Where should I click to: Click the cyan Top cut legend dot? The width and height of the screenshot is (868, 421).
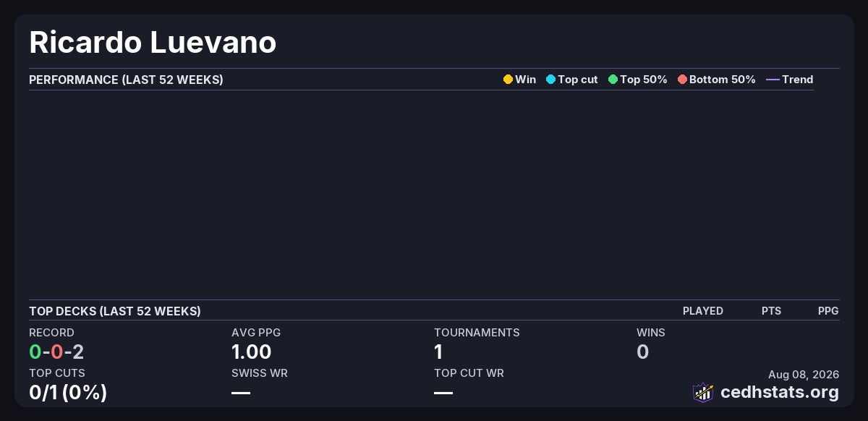(x=550, y=80)
